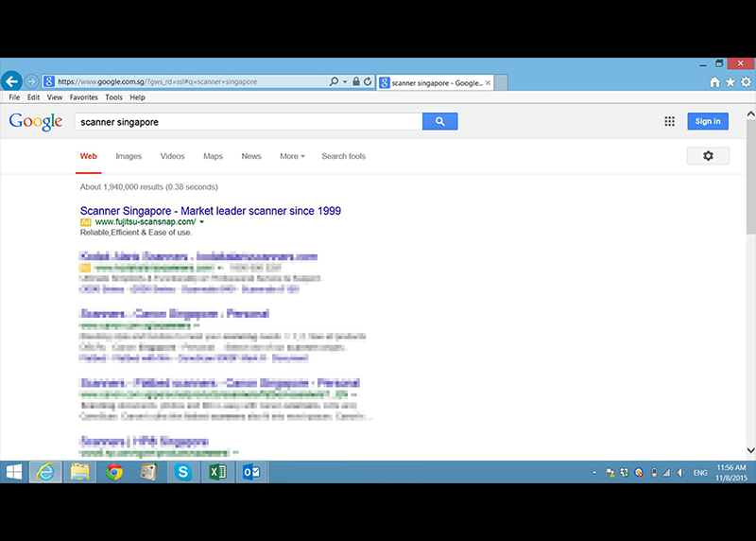
Task: Open the Scanner Singapore market leader link
Action: pos(211,210)
